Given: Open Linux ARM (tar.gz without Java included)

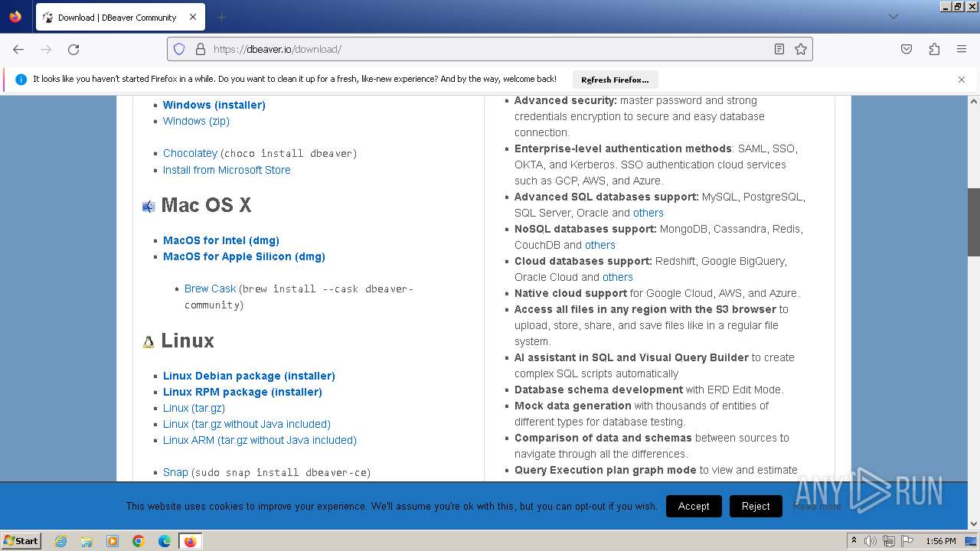Looking at the screenshot, I should [260, 440].
